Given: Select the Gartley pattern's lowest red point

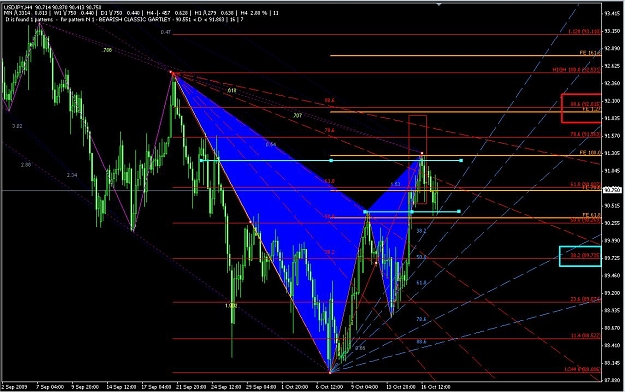Looking at the screenshot, I should coord(330,372).
